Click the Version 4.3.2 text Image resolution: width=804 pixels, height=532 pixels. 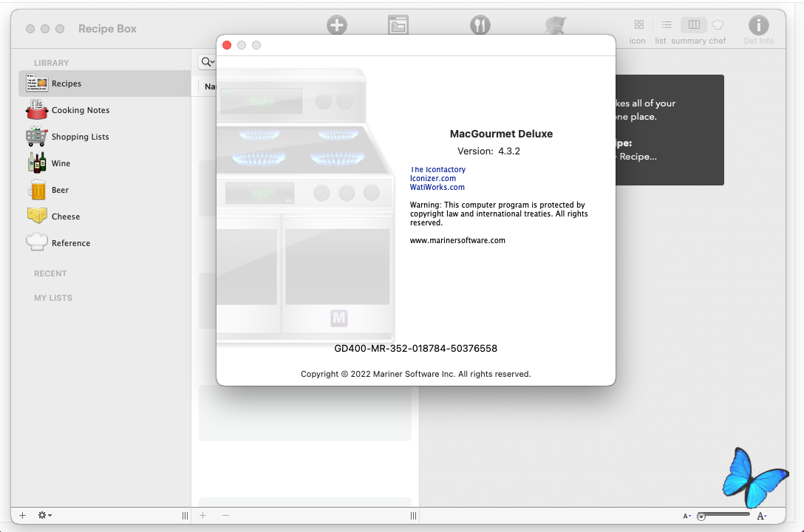pyautogui.click(x=488, y=151)
